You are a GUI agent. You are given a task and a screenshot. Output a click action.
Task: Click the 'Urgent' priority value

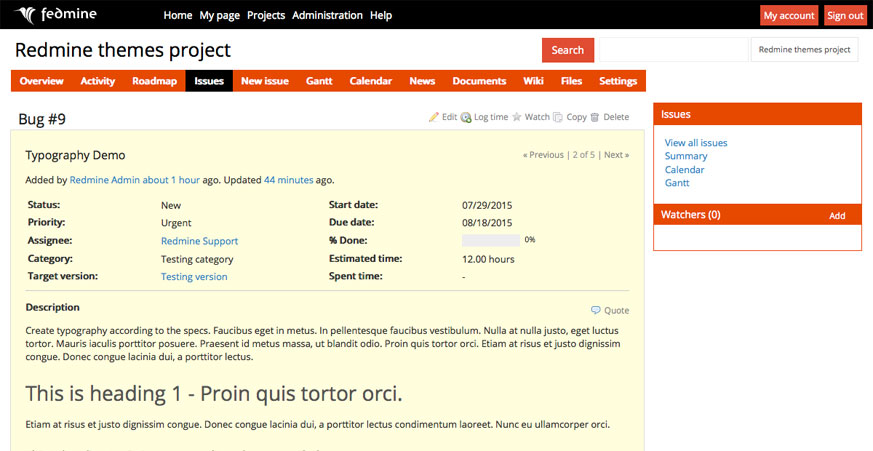click(176, 223)
